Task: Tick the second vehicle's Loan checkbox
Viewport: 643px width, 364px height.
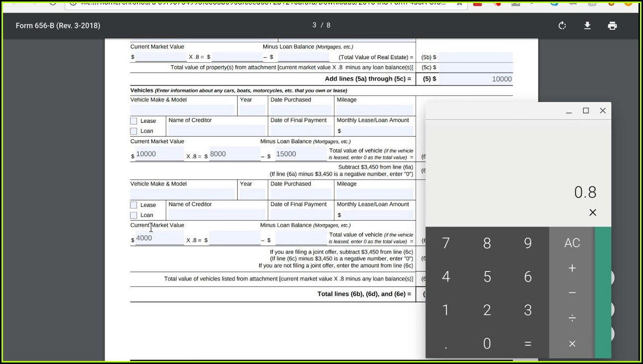Action: 133,215
